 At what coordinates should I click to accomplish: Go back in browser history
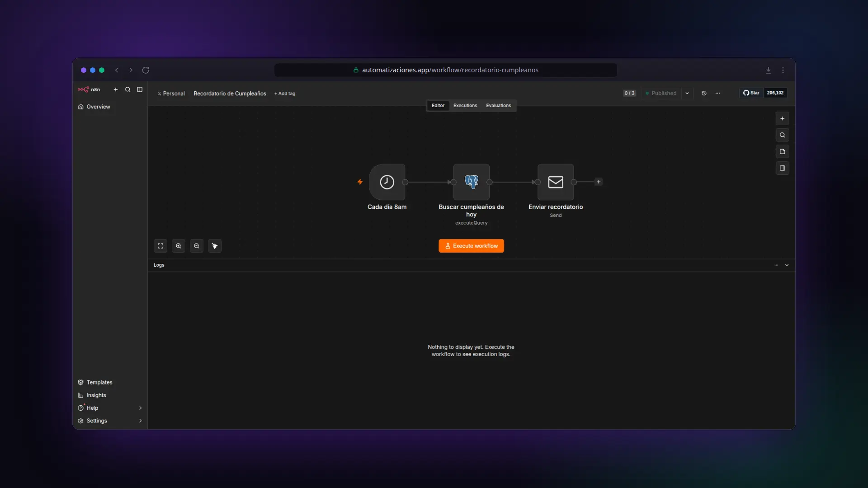(x=117, y=70)
